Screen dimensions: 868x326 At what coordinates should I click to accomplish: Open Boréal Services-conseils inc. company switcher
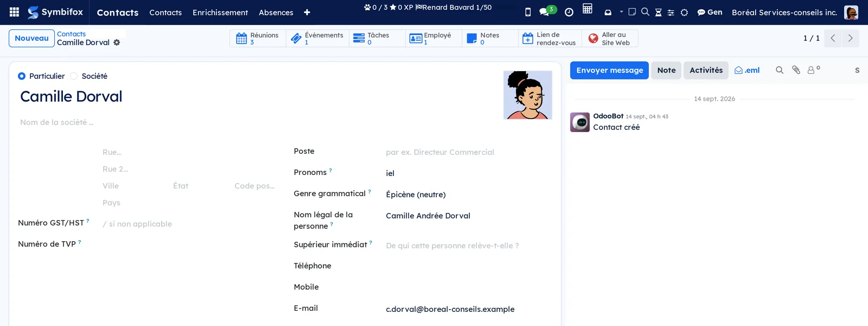point(784,12)
